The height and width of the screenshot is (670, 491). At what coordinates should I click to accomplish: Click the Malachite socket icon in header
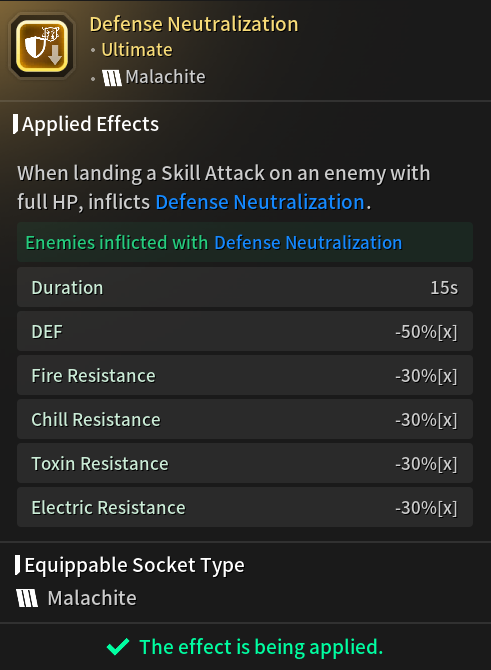click(x=112, y=78)
